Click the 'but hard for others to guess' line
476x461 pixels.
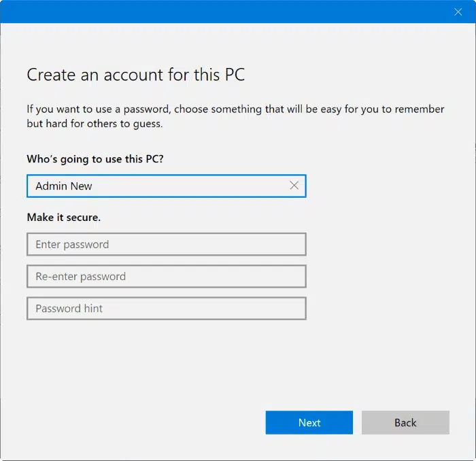click(95, 124)
